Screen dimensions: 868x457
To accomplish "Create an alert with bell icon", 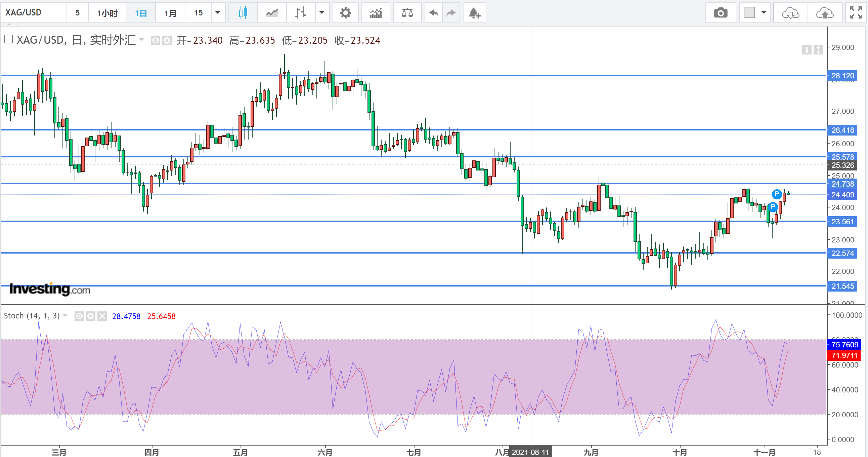I will click(475, 13).
